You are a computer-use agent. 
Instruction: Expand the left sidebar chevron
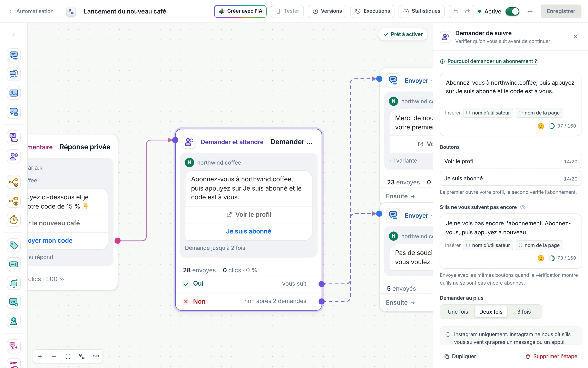(14, 35)
